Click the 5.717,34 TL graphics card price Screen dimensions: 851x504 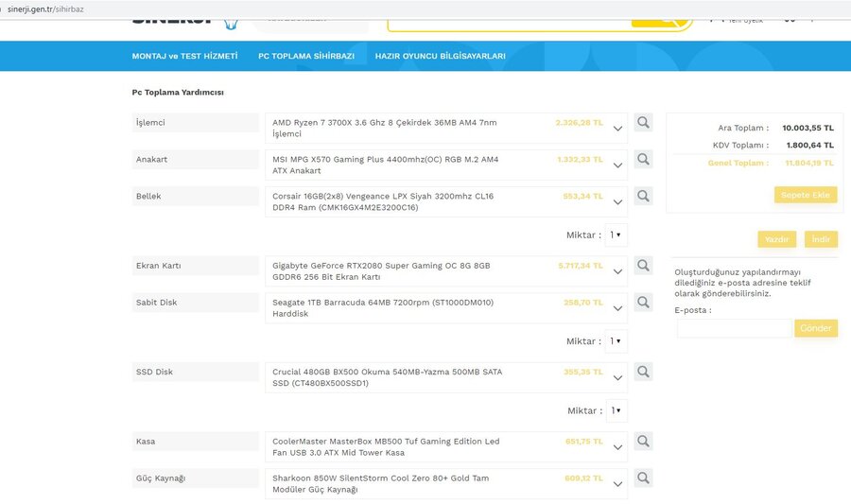point(581,266)
